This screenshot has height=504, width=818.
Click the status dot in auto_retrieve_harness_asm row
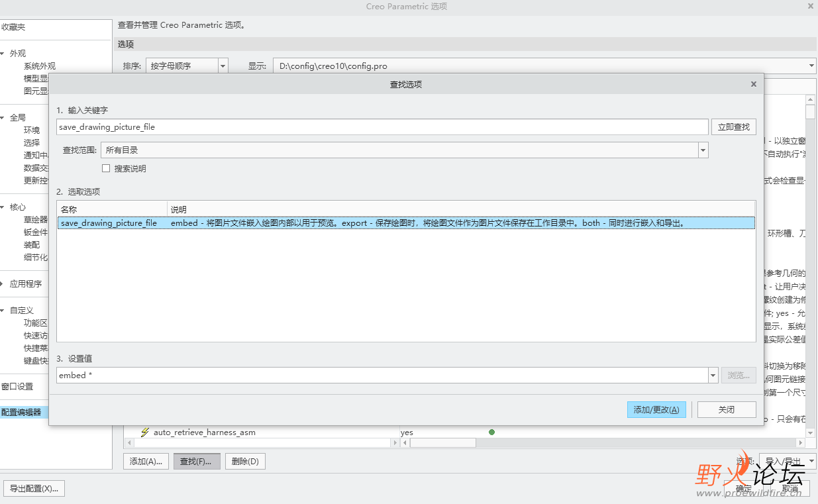pyautogui.click(x=491, y=432)
